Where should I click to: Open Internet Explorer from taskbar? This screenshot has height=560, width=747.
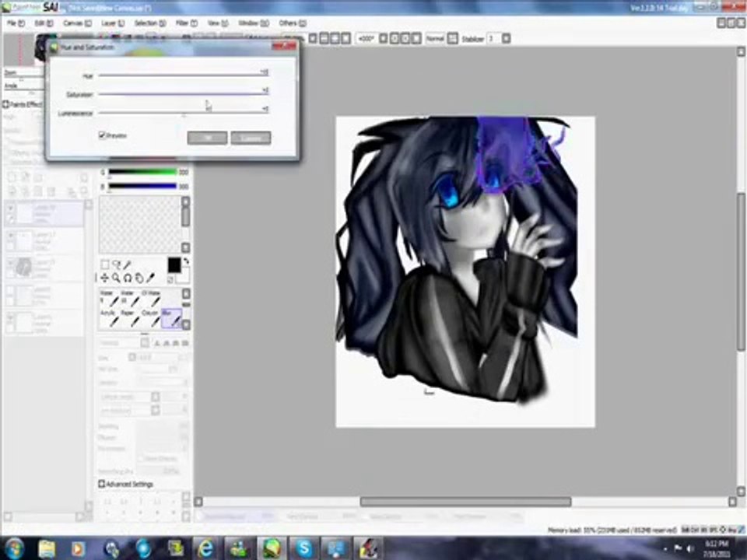pyautogui.click(x=205, y=548)
